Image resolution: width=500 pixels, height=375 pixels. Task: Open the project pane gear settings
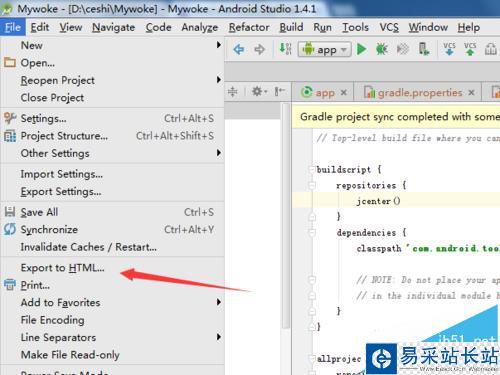point(259,91)
